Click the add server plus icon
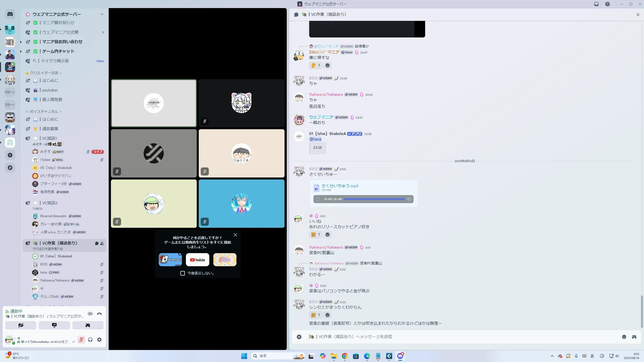Screen dimensions: 644x362 (10, 155)
